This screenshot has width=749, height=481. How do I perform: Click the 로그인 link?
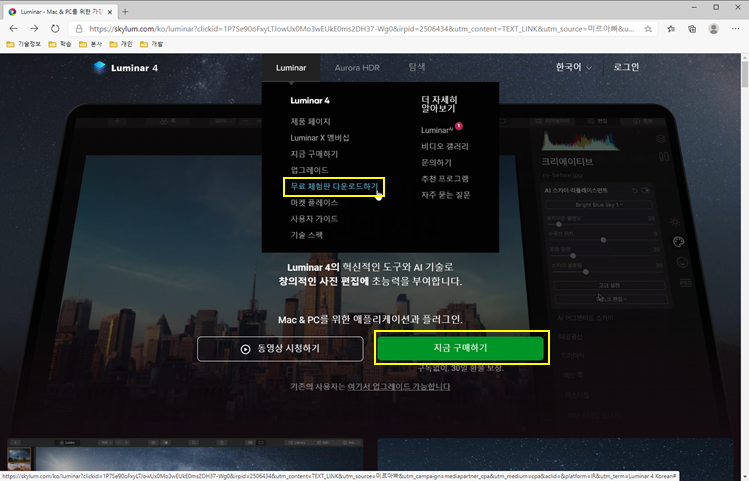click(x=626, y=67)
